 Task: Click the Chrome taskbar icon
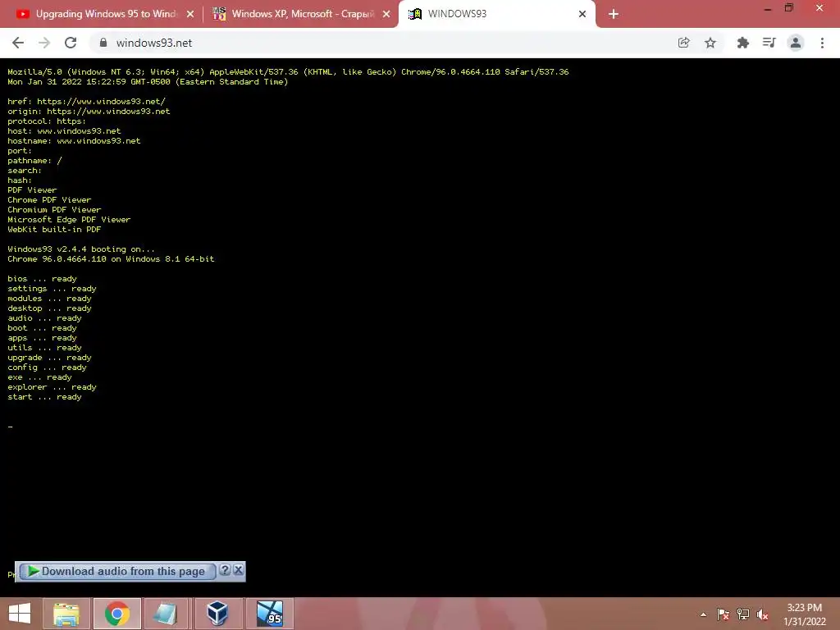pos(116,614)
